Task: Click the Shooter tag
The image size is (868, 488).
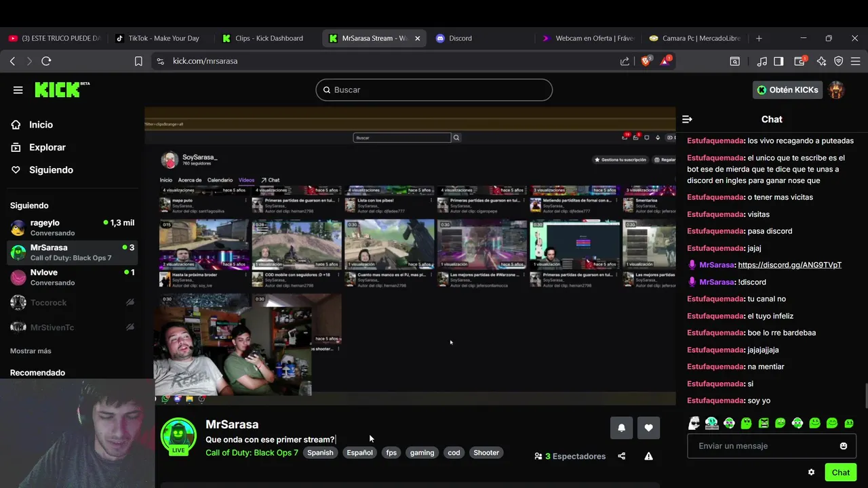Action: (x=486, y=453)
